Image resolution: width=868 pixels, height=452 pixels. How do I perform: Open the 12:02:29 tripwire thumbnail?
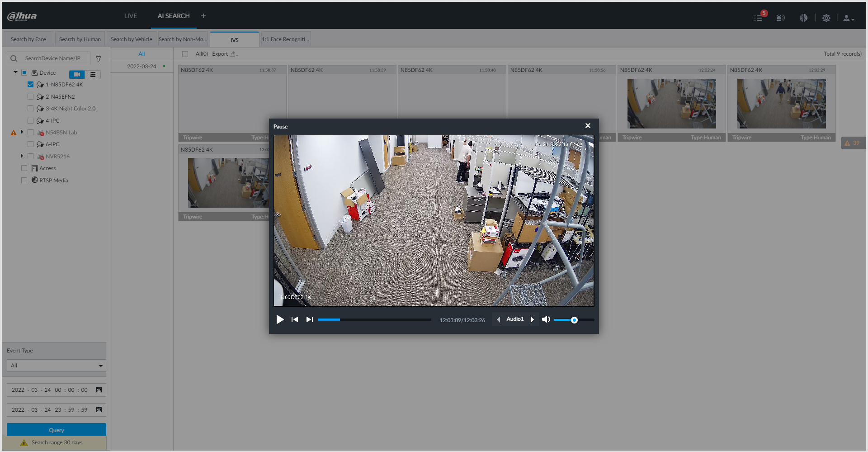click(x=782, y=104)
